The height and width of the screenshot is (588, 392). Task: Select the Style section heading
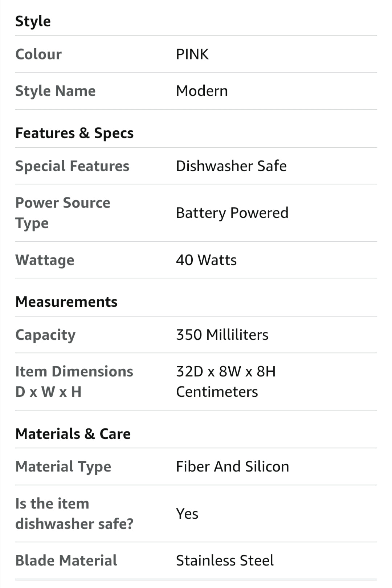tap(33, 21)
